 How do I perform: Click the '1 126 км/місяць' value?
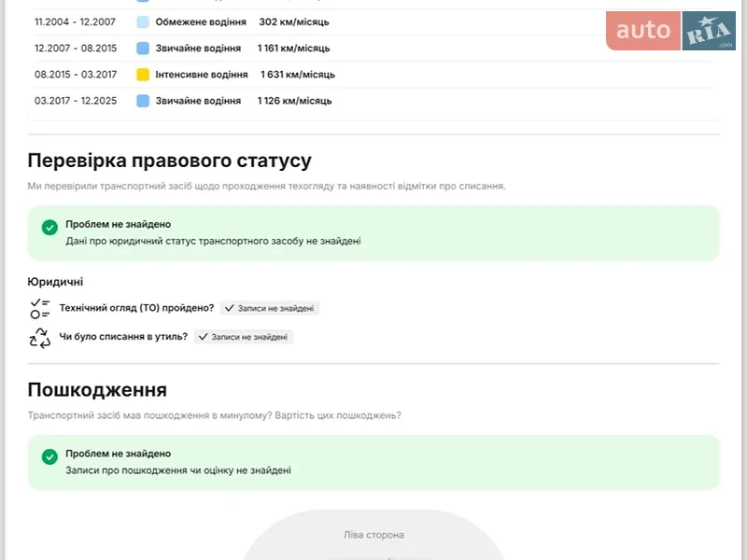pyautogui.click(x=294, y=101)
